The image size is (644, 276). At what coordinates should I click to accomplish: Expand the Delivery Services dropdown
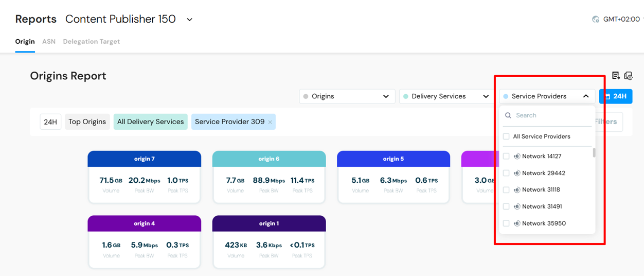pyautogui.click(x=447, y=96)
